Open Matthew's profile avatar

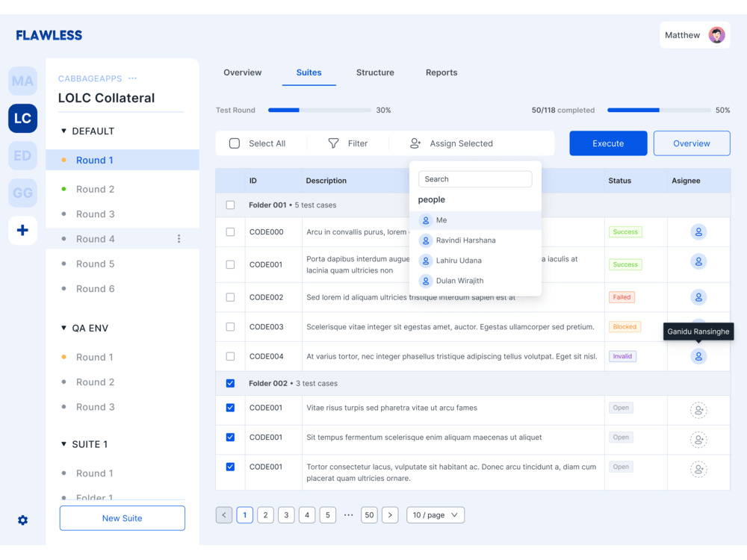pos(716,35)
